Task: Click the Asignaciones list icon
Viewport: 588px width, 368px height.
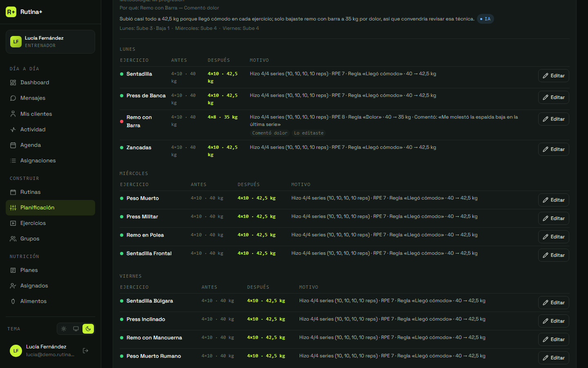Action: [x=13, y=161]
